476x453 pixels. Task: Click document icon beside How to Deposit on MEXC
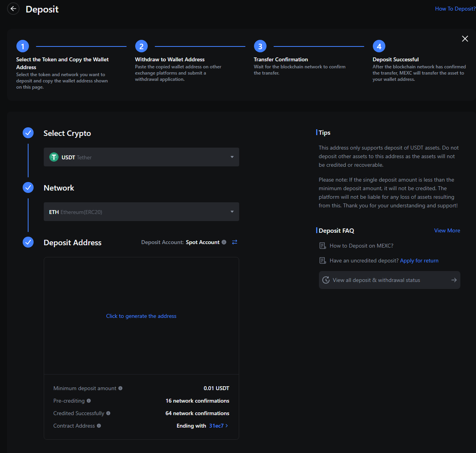(322, 246)
